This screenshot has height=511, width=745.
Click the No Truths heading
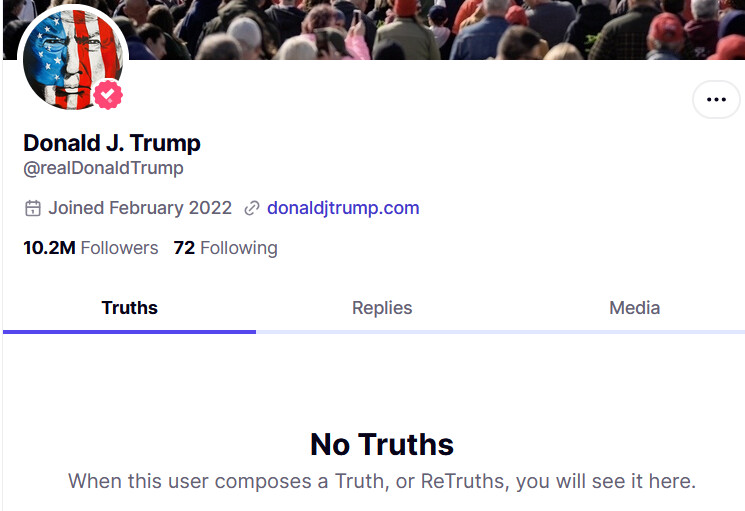pyautogui.click(x=382, y=445)
